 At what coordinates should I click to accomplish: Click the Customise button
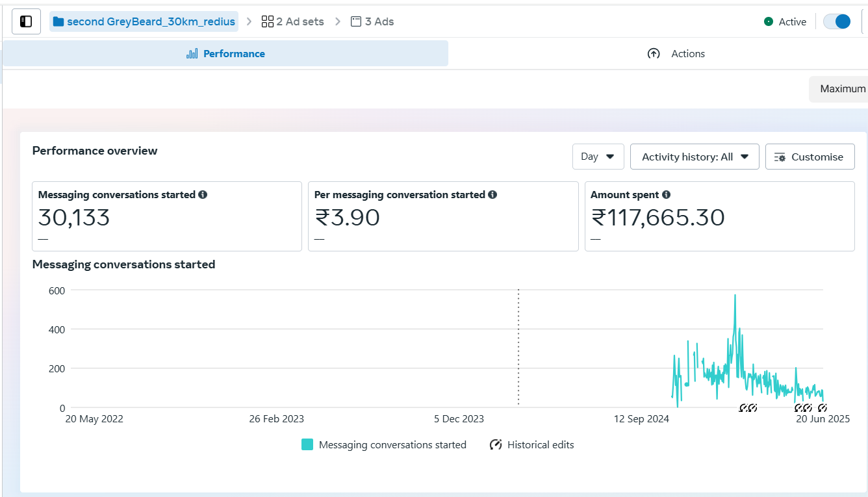tap(810, 157)
